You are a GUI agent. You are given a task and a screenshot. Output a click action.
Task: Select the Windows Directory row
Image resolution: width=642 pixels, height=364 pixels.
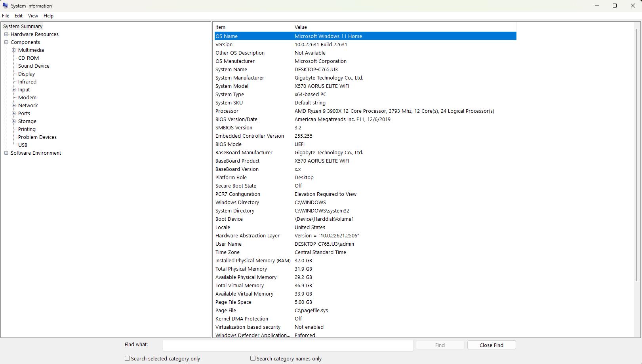point(365,202)
